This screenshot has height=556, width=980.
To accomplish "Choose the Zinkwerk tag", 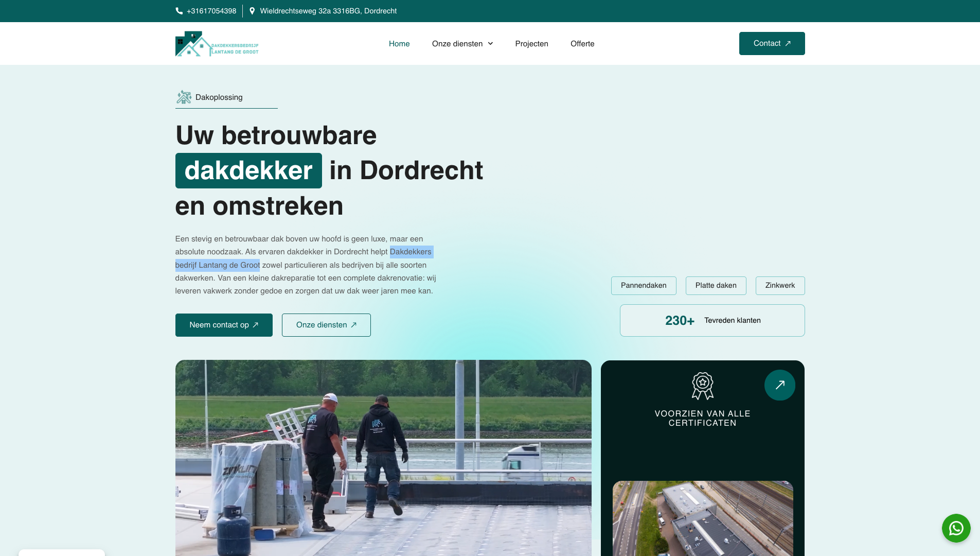I will point(780,286).
